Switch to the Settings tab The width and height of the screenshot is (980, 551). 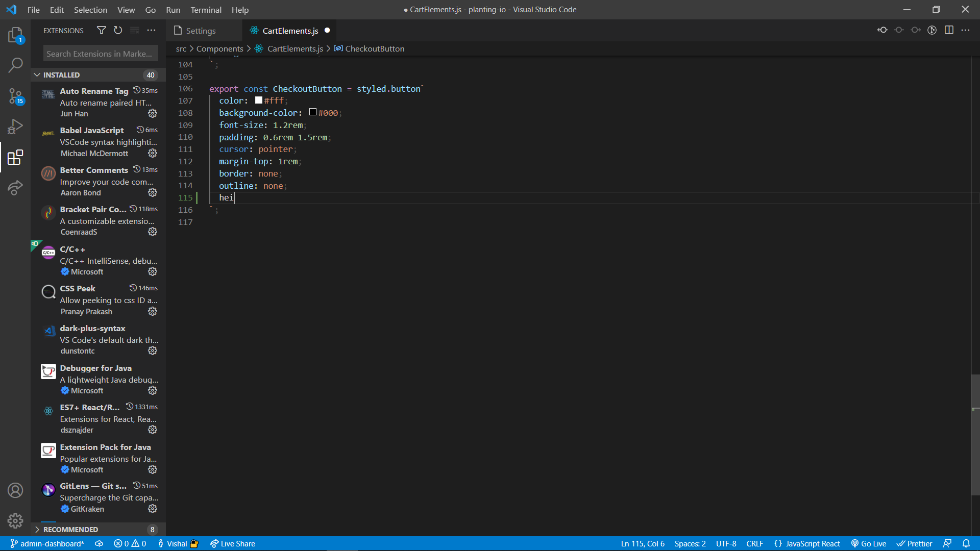point(200,31)
